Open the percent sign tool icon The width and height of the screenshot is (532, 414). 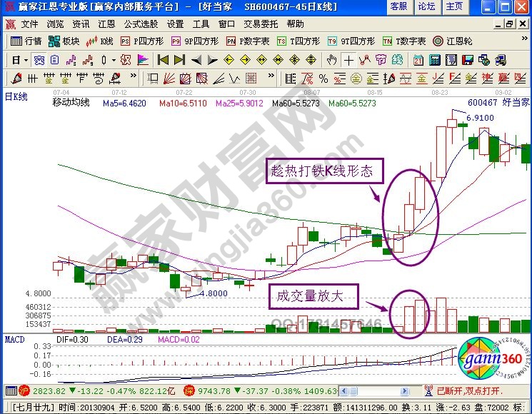click(323, 78)
